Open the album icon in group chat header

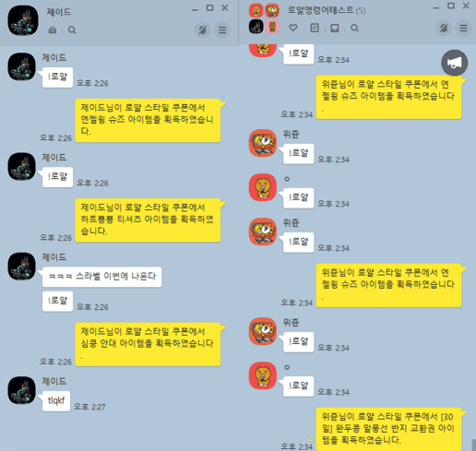pos(335,29)
